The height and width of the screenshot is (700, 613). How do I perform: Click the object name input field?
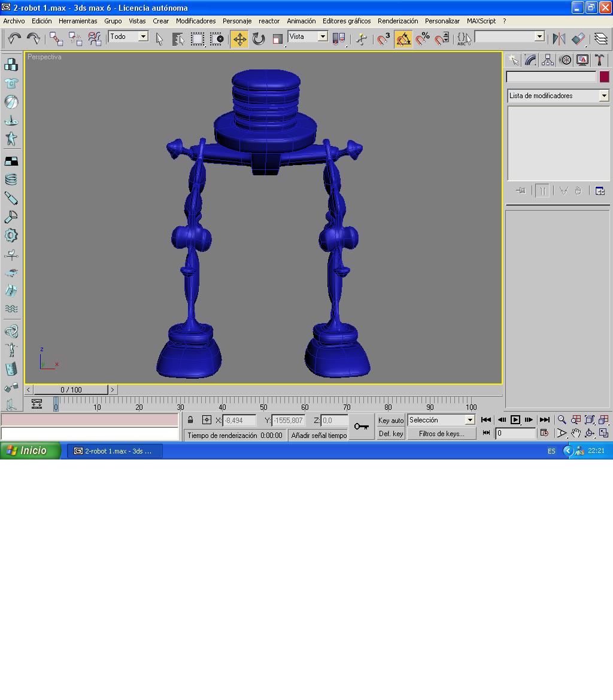tap(551, 77)
